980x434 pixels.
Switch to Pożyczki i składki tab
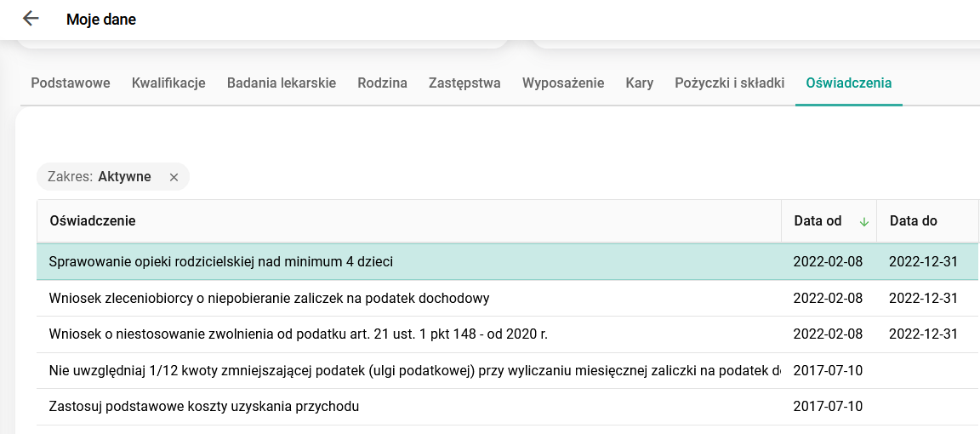[x=729, y=83]
